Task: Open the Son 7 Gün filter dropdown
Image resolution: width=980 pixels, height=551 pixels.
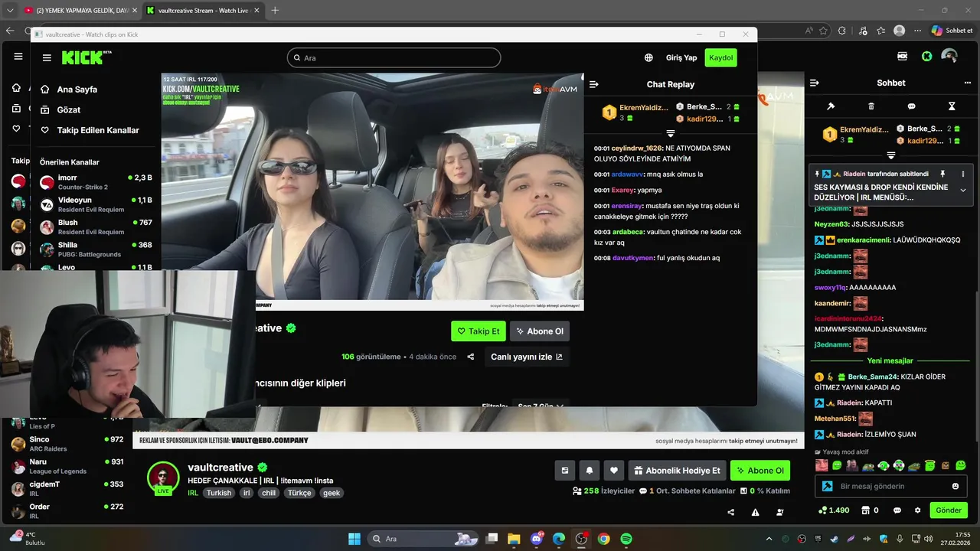Action: [x=541, y=404]
